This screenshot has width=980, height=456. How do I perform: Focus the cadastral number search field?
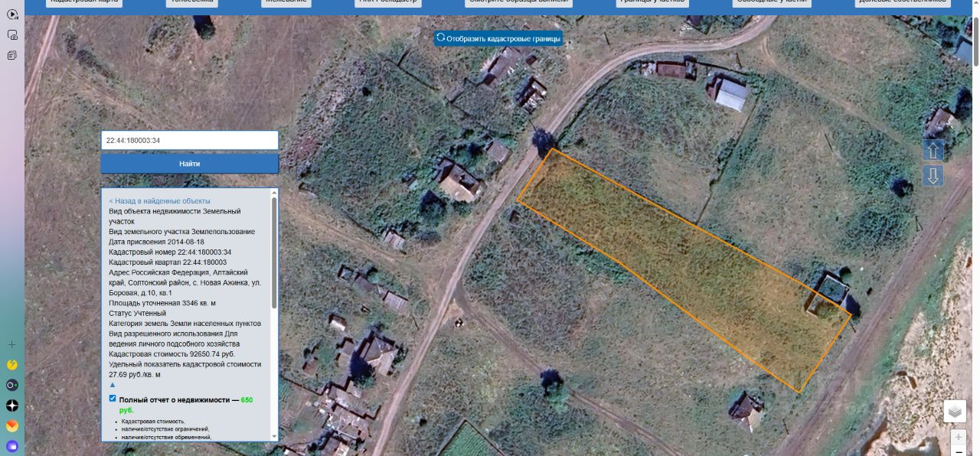pyautogui.click(x=189, y=141)
